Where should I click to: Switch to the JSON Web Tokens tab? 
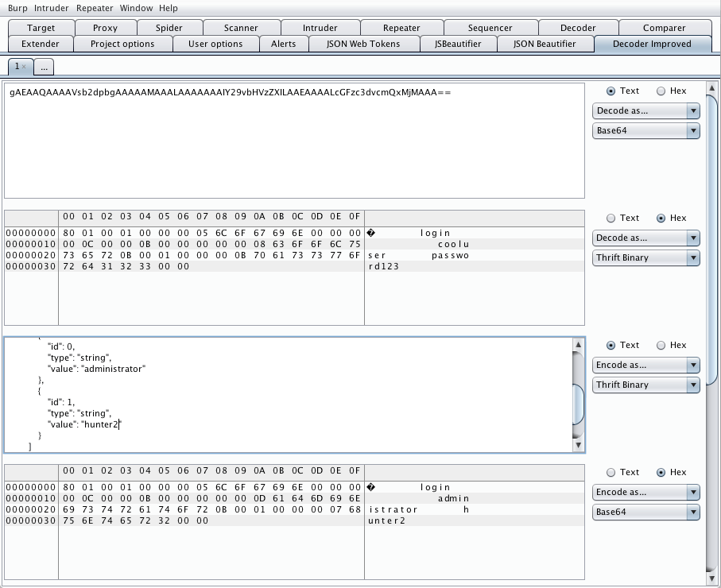[x=362, y=44]
